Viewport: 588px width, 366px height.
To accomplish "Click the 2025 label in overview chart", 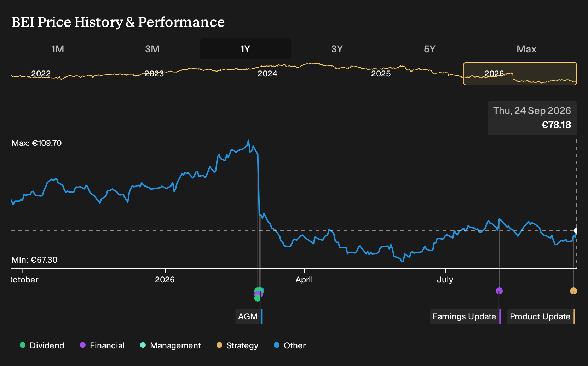I will [381, 74].
